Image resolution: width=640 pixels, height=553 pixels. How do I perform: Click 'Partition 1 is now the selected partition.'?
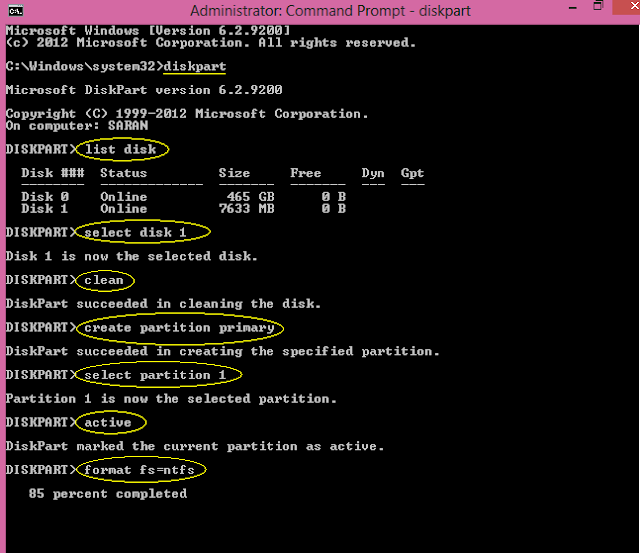click(171, 398)
